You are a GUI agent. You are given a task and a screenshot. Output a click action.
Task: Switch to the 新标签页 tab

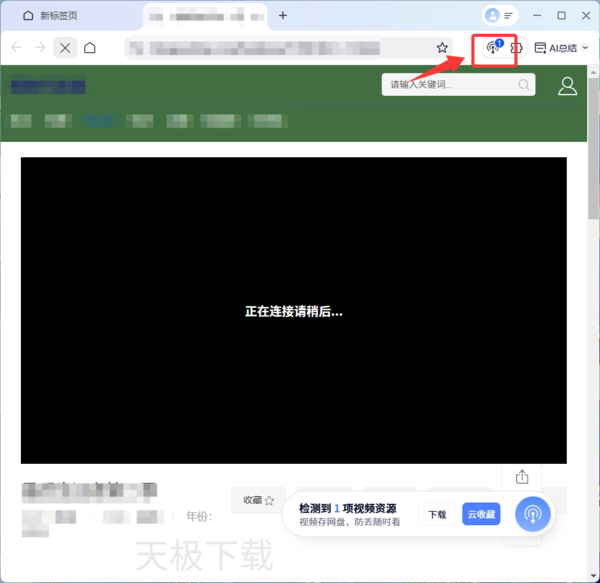tap(50, 16)
